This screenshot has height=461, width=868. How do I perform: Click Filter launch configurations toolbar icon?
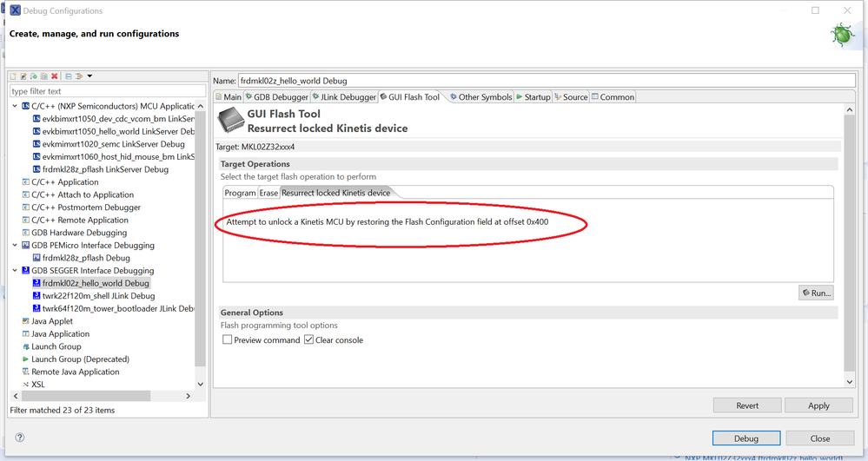tap(79, 76)
